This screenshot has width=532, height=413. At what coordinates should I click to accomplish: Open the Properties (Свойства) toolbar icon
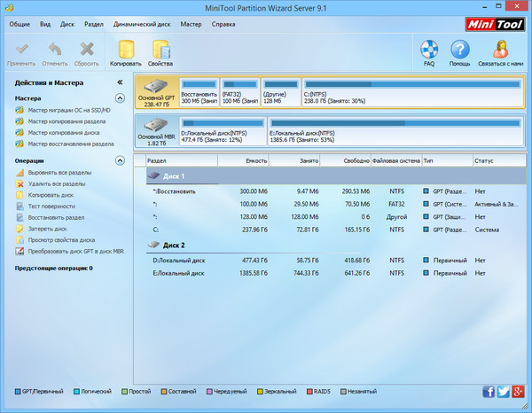(x=160, y=50)
